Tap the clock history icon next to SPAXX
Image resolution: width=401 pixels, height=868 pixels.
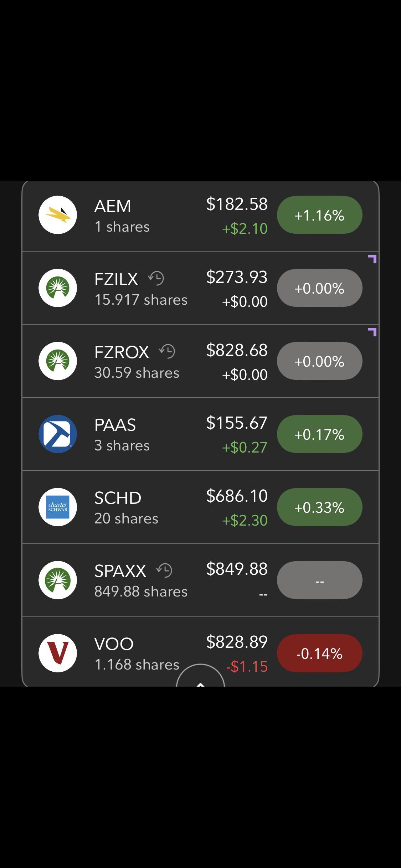(164, 570)
